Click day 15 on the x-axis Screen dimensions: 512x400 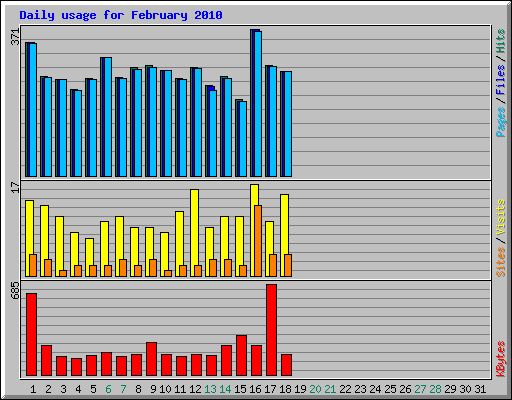240,389
